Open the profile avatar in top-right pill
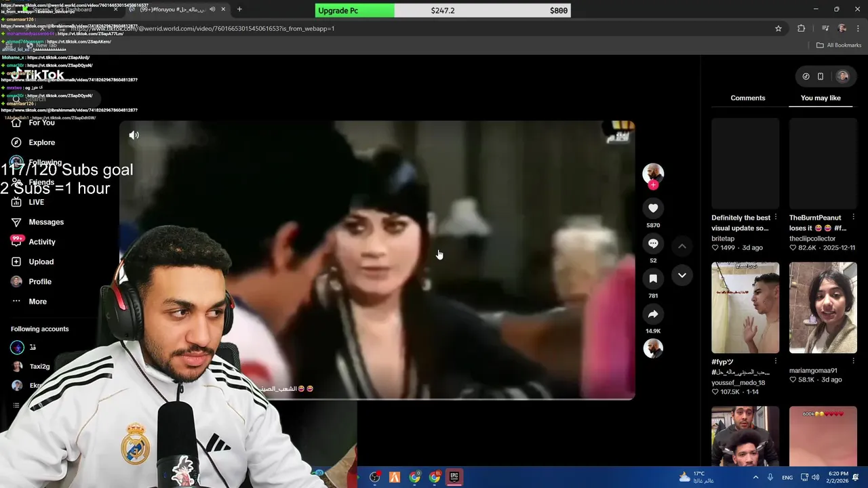 [843, 77]
